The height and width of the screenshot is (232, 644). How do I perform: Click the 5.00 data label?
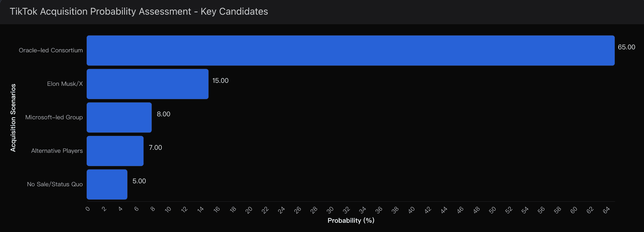[x=139, y=181]
